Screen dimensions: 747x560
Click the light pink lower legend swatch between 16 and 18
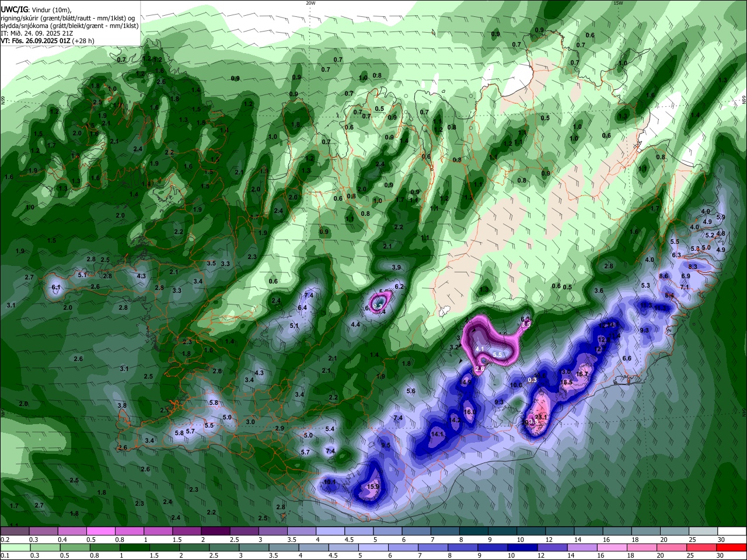pos(611,548)
